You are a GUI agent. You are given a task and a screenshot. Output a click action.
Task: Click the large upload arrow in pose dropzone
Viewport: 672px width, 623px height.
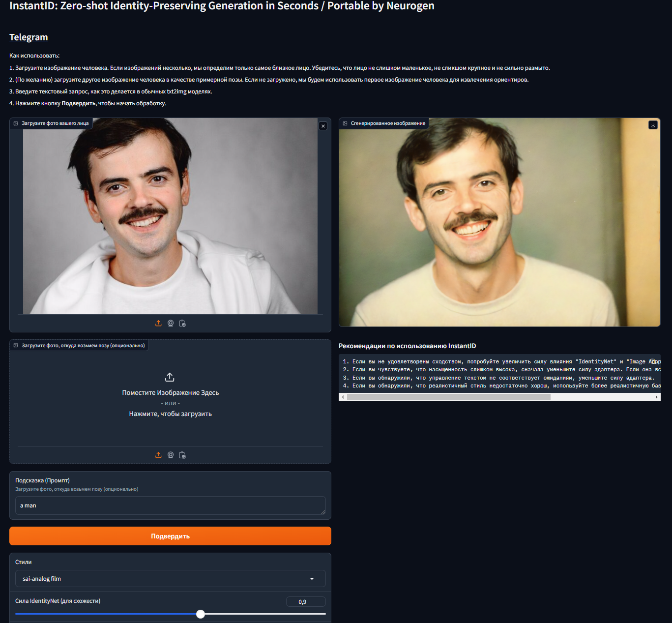click(x=170, y=377)
